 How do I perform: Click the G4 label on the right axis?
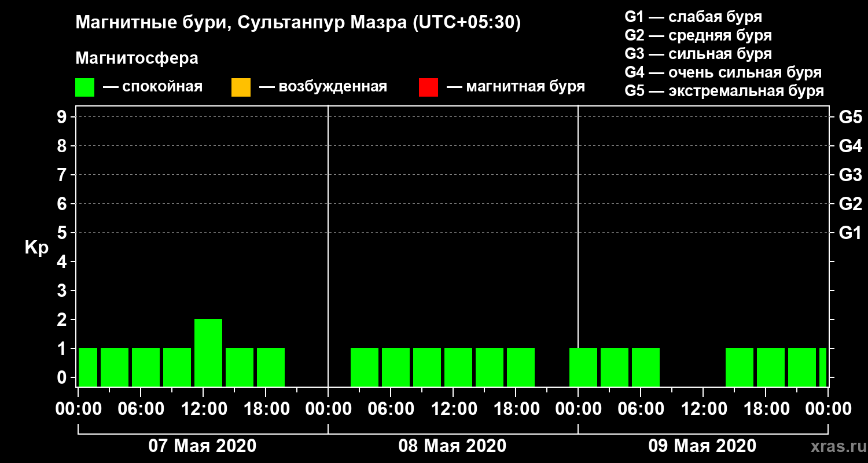[x=850, y=146]
